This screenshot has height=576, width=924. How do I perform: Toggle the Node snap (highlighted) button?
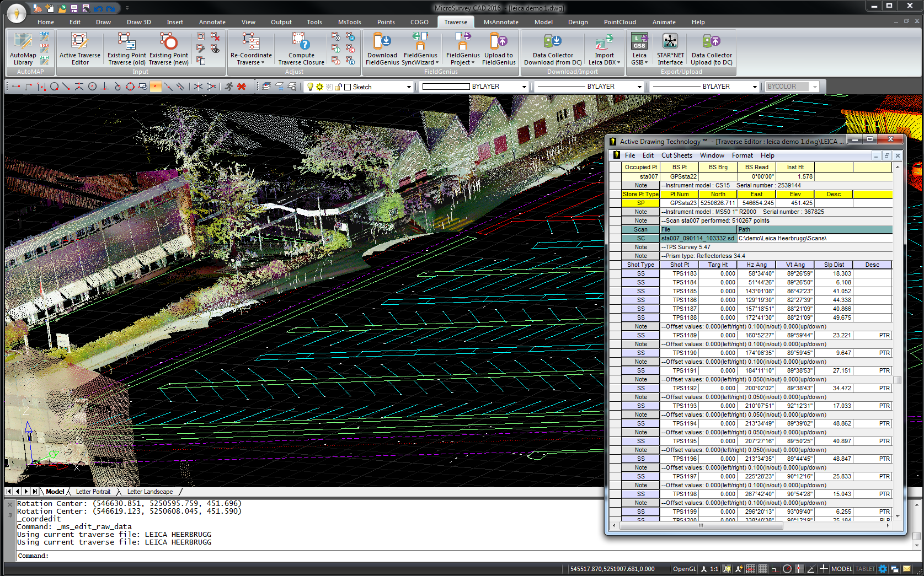click(x=156, y=87)
